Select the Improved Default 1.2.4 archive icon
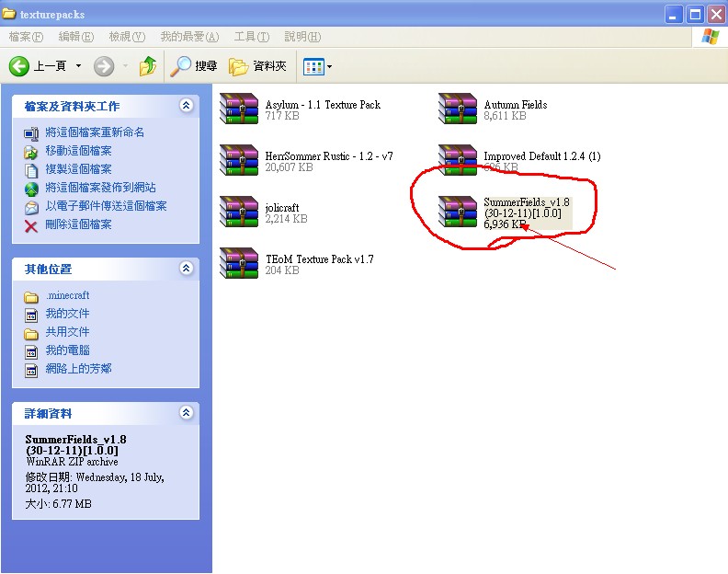The width and height of the screenshot is (728, 574). click(458, 160)
